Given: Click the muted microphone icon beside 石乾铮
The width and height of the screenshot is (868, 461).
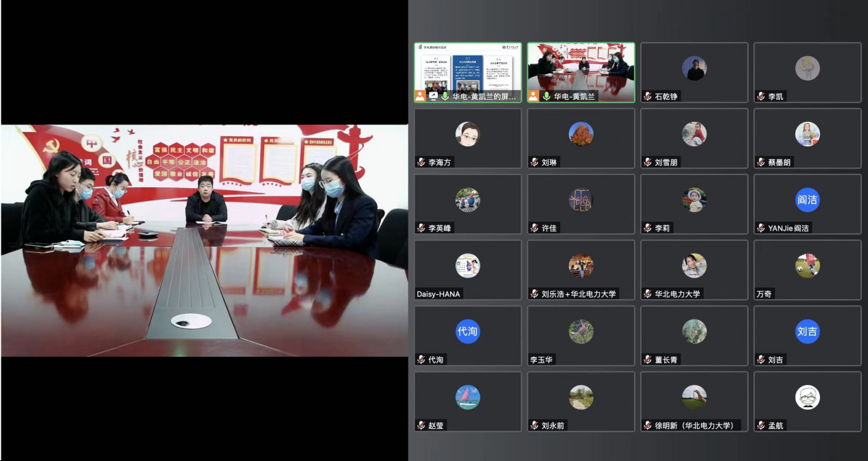Looking at the screenshot, I should coord(648,96).
